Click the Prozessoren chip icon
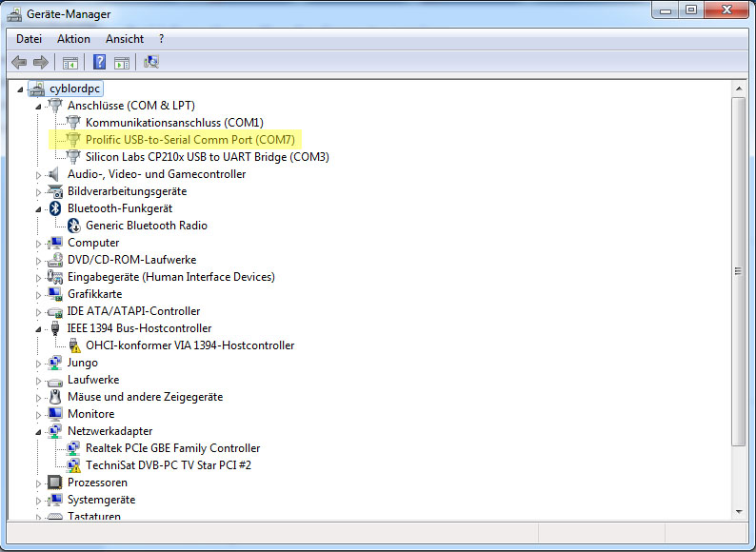Screen dimensions: 756x552 [55, 483]
